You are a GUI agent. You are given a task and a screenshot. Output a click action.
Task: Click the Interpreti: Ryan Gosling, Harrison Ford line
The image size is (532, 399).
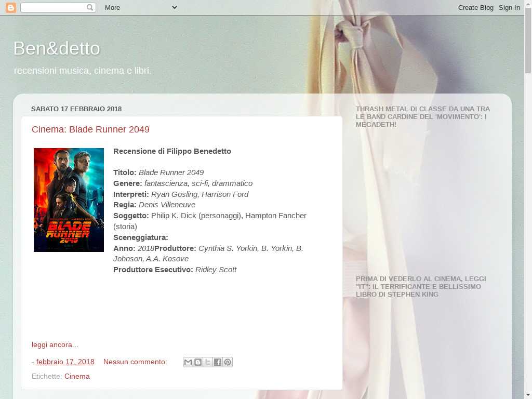click(x=181, y=194)
